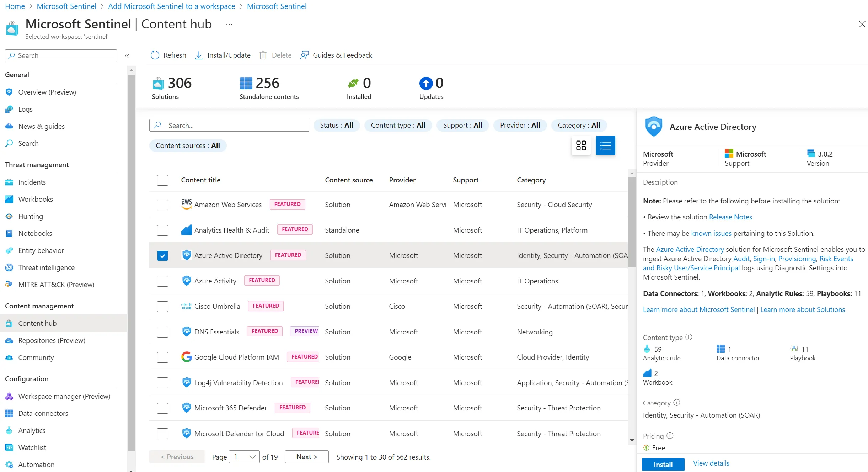Toggle the select-all header checkbox
The image size is (868, 472).
[162, 180]
